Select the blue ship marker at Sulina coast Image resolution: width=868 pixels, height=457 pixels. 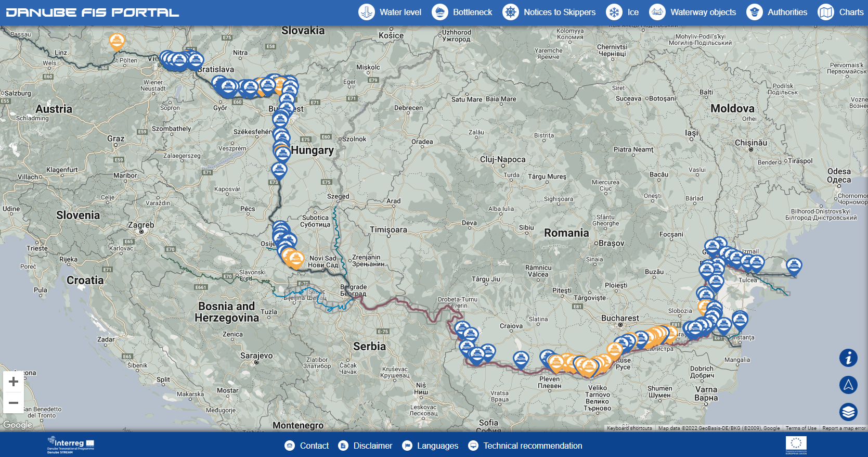[794, 266]
